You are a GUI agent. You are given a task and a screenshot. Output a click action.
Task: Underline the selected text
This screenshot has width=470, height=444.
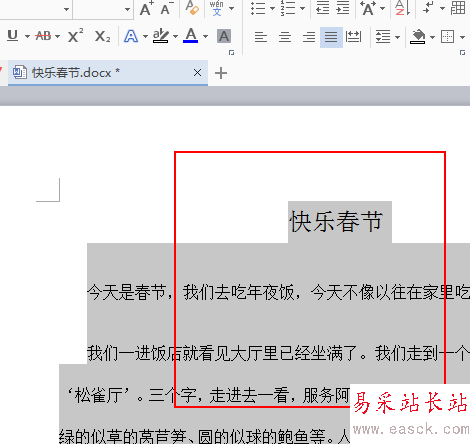pyautogui.click(x=13, y=36)
